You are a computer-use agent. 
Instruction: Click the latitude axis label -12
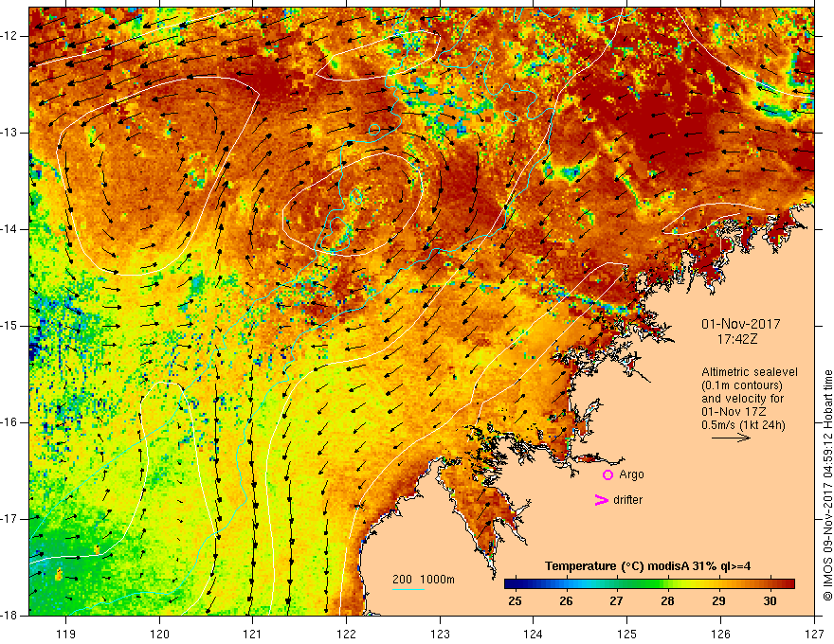[10, 36]
